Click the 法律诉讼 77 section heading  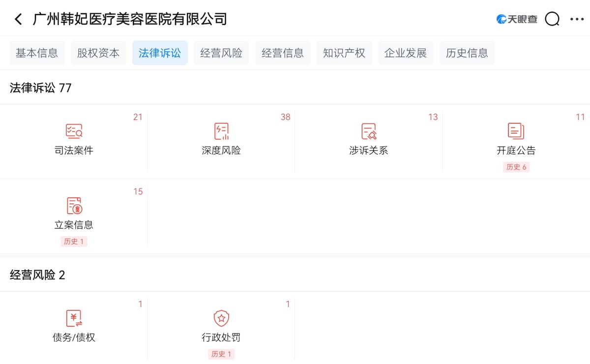[x=41, y=88]
